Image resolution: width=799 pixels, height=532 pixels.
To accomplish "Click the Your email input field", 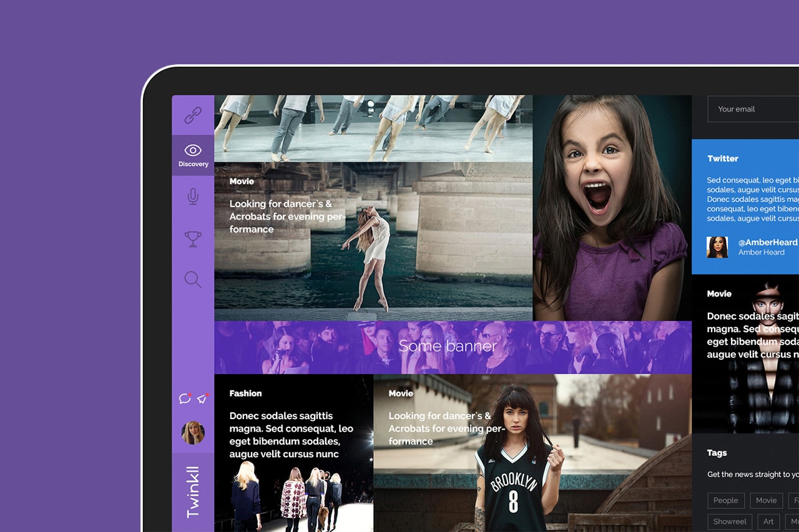I will (x=753, y=109).
